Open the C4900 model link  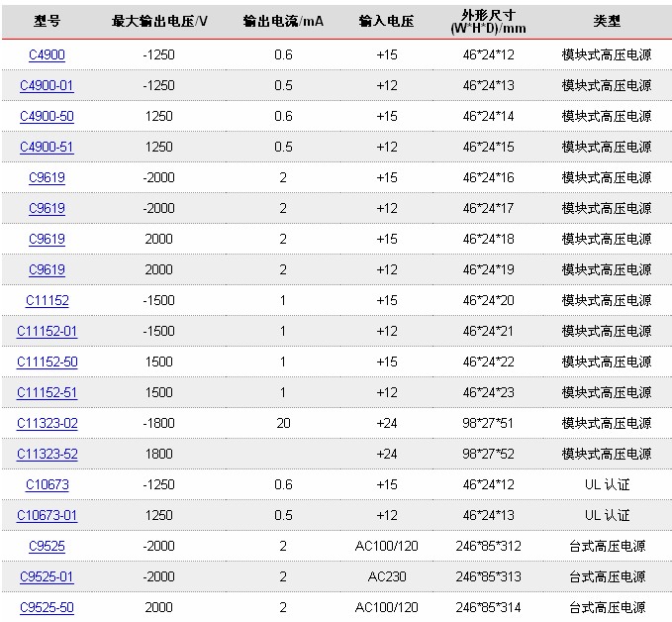click(47, 54)
